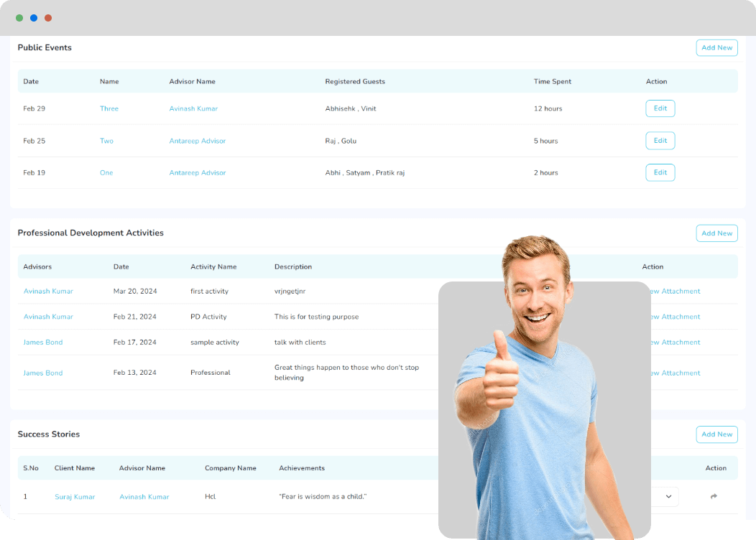Open James Bond's advisor profile
The height and width of the screenshot is (540, 756).
(42, 342)
